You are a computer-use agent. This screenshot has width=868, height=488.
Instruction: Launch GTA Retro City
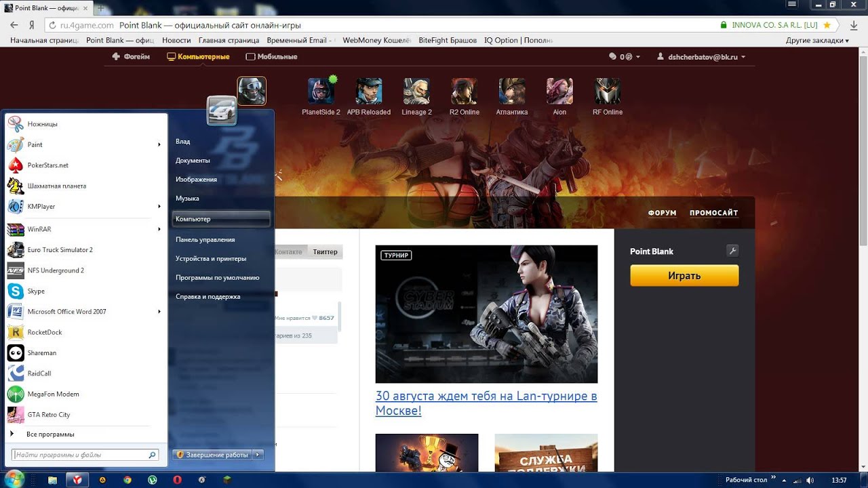(x=86, y=414)
